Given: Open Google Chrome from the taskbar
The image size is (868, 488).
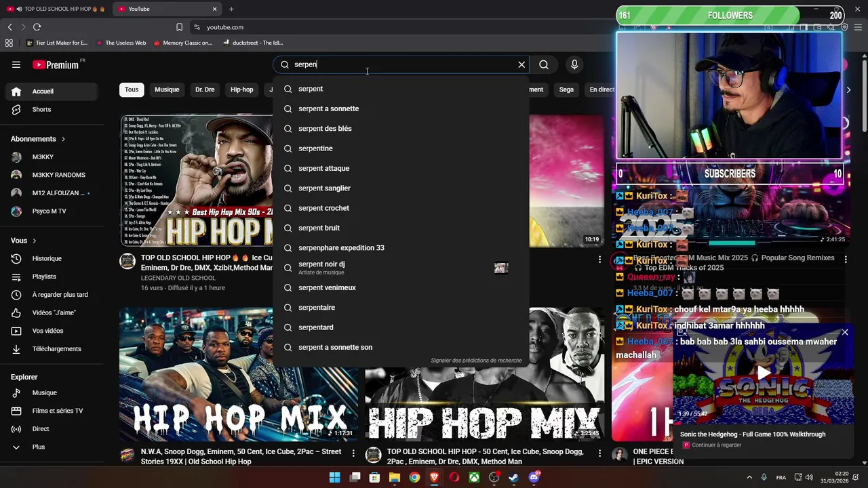Looking at the screenshot, I should coord(414,477).
